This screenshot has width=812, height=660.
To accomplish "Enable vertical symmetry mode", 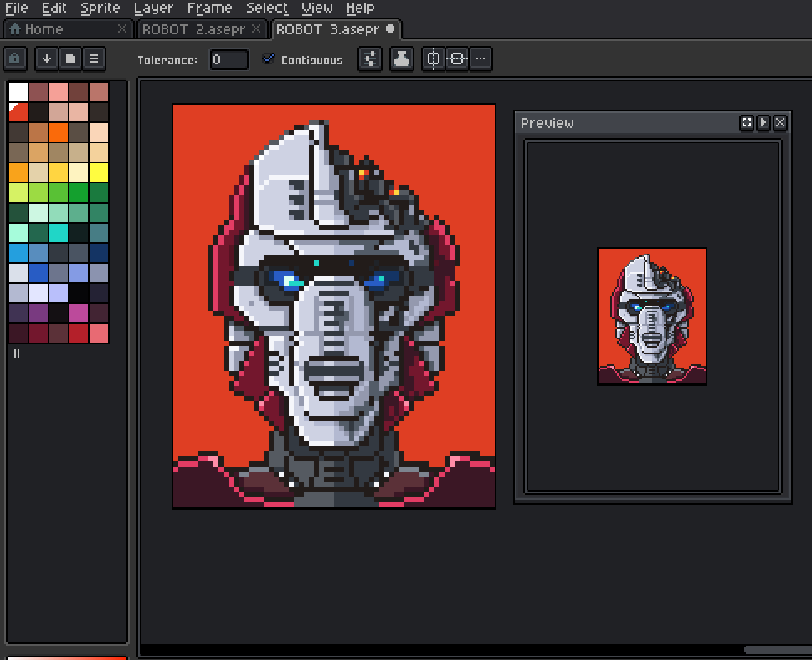I will (433, 59).
